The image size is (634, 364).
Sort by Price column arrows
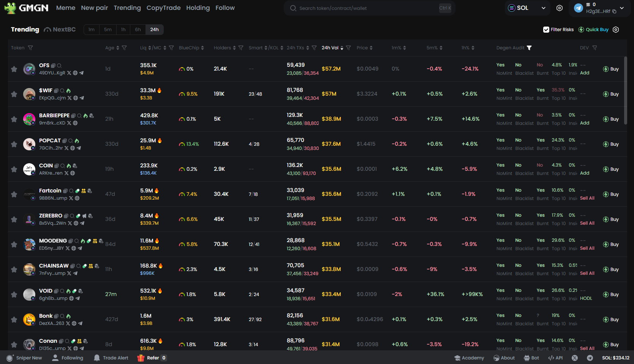pyautogui.click(x=371, y=48)
